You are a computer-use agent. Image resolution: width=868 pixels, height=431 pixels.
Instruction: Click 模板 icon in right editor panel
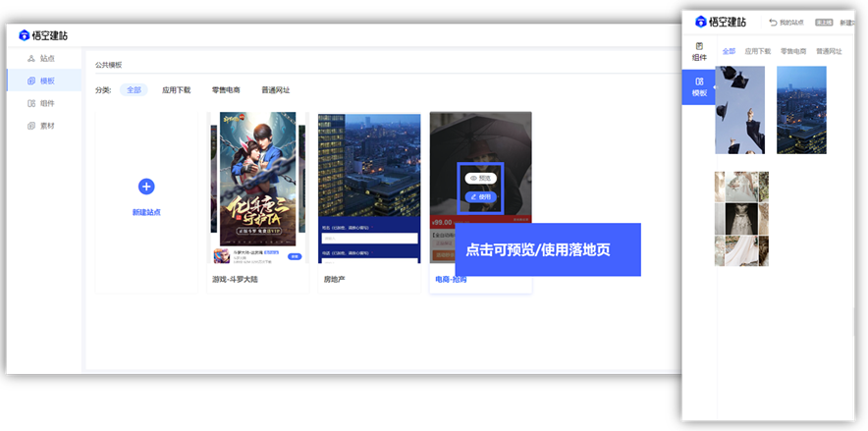699,87
